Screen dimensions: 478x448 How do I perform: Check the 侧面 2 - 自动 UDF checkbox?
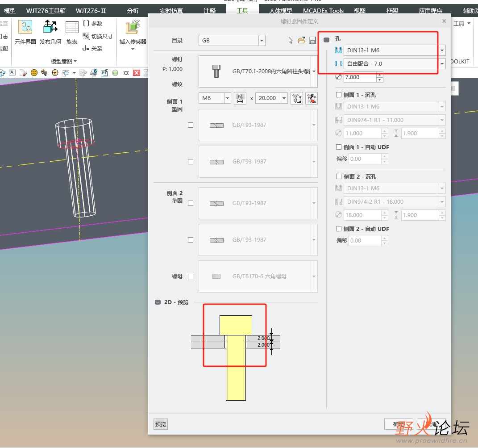[338, 229]
